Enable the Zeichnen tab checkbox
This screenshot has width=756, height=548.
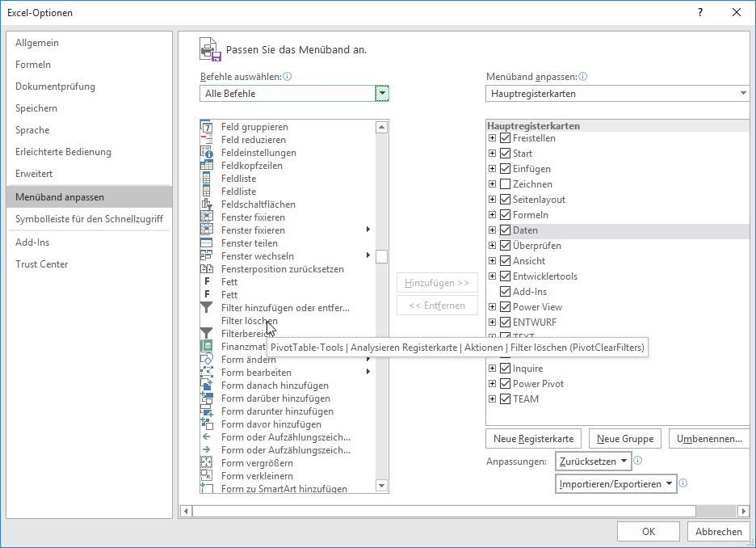[x=506, y=184]
